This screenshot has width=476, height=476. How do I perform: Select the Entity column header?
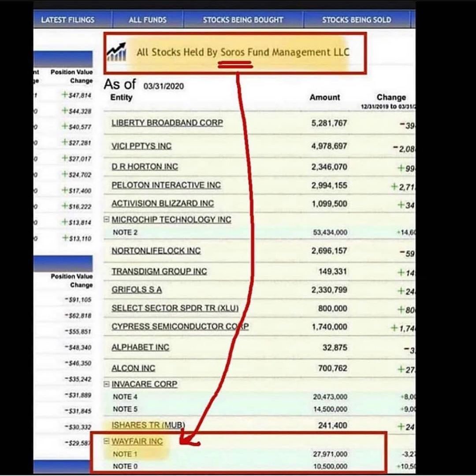tap(122, 97)
